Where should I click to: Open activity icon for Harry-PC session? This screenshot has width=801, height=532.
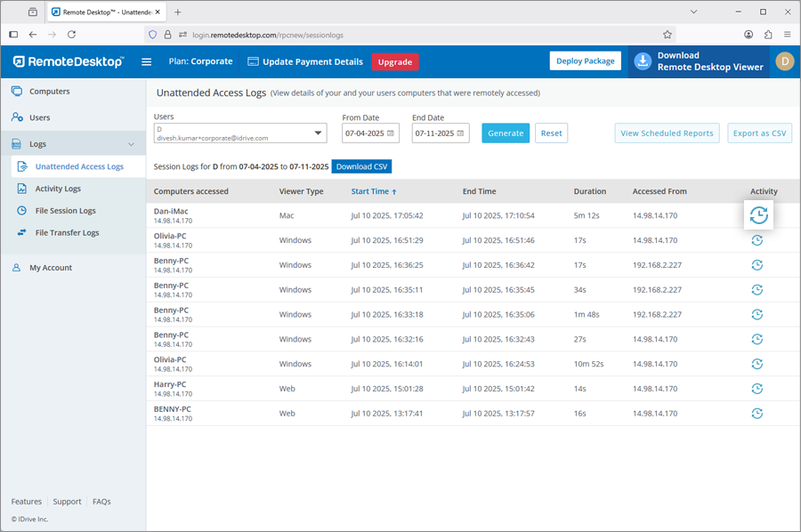(756, 389)
